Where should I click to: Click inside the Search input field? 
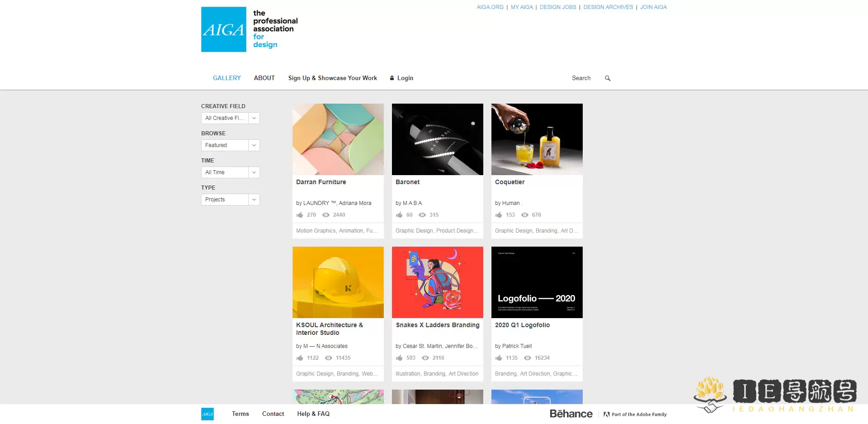coord(581,78)
